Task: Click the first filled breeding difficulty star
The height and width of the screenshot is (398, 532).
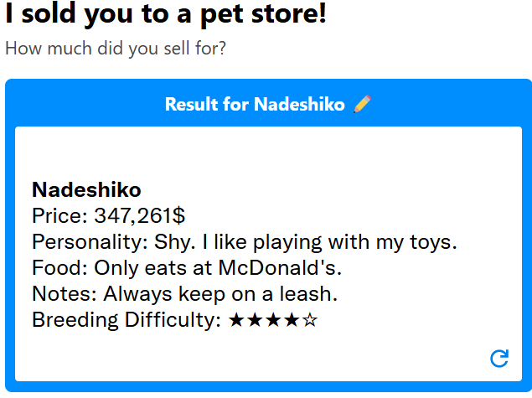Action: [236, 320]
